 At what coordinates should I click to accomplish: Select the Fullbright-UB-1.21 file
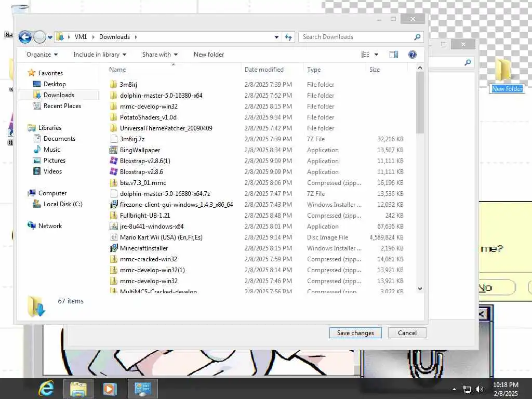coord(145,216)
